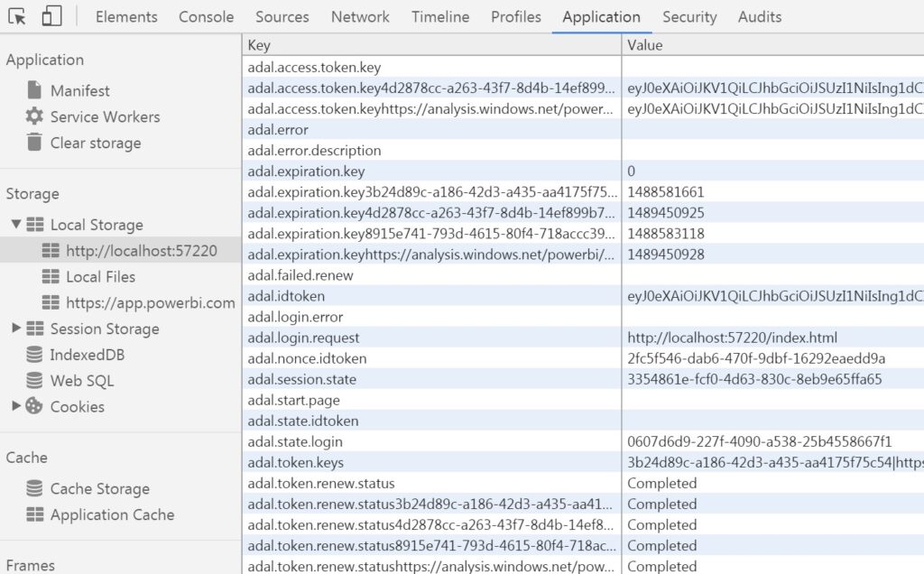The width and height of the screenshot is (924, 574).
Task: Click the IndexedDB database icon
Action: [x=34, y=354]
